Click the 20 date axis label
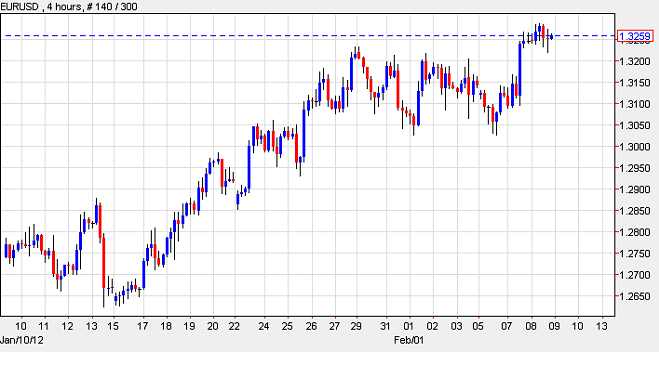 click(x=213, y=326)
